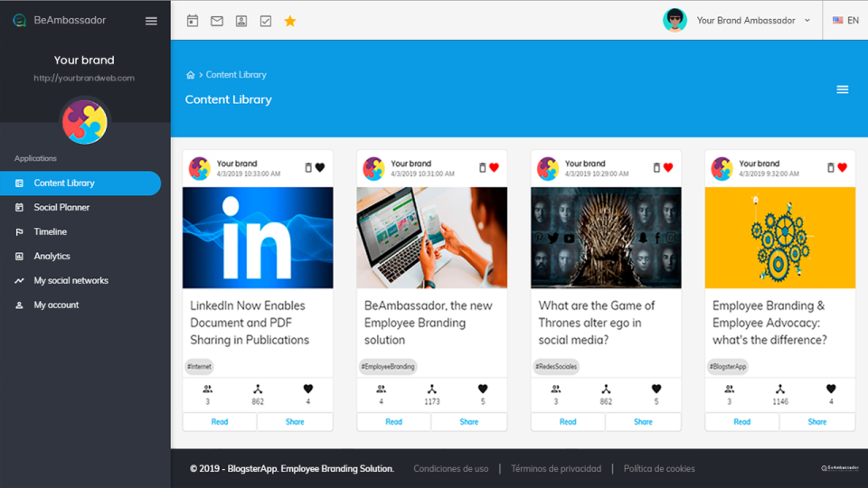Delete the Employee Branding & Advocacy post
Viewport: 868px width, 488px height.
click(x=830, y=168)
